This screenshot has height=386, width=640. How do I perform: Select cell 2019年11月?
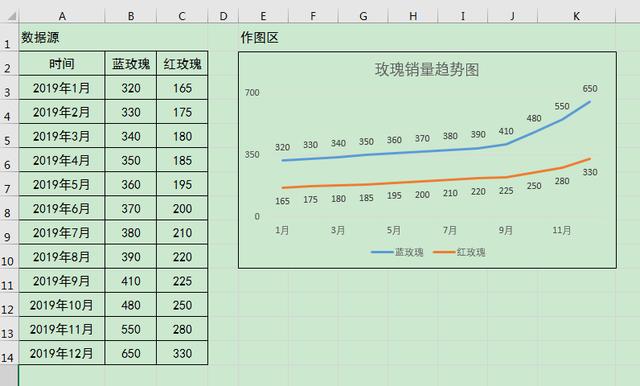point(62,328)
